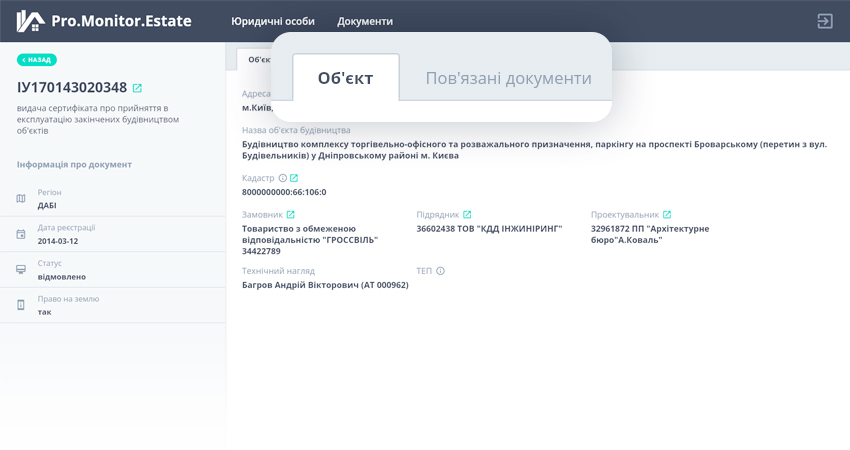Click the info icon beside Кадастр
Screen dimensions: 850x450
click(283, 178)
